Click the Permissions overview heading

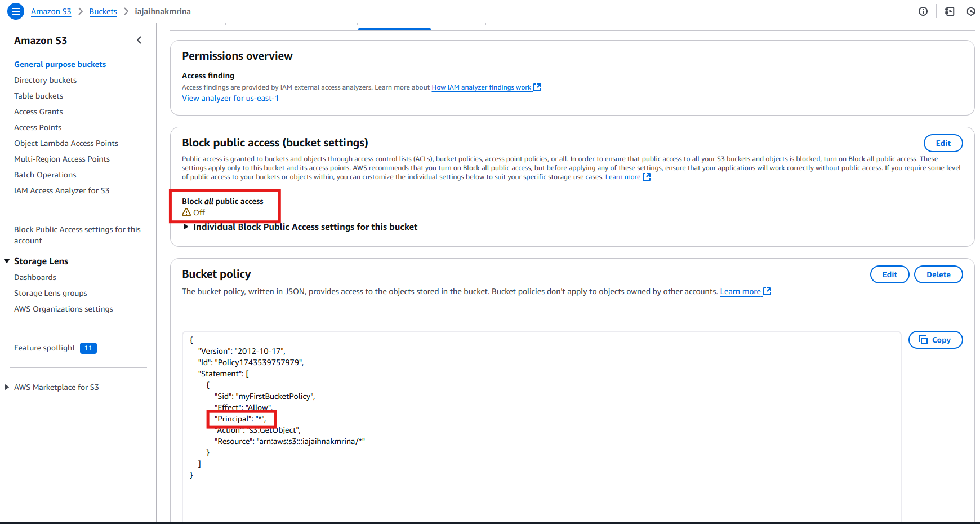point(237,56)
